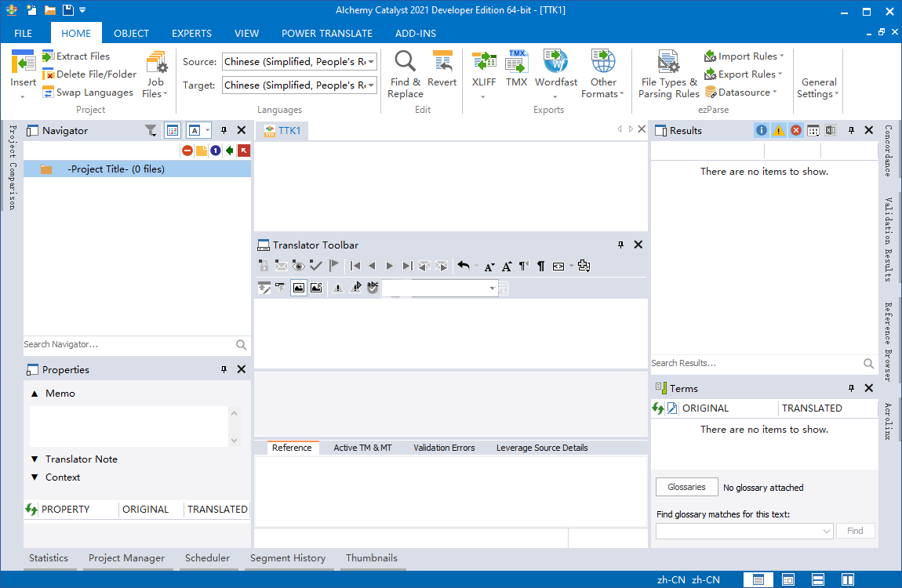
Task: Switch to the Validation Errors tab
Action: tap(444, 448)
